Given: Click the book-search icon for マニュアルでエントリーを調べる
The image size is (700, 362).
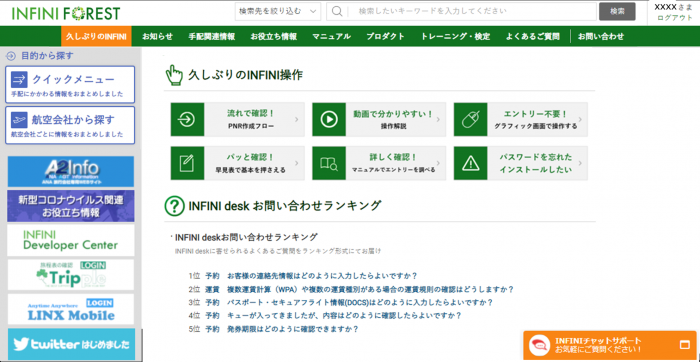Looking at the screenshot, I should click(329, 163).
